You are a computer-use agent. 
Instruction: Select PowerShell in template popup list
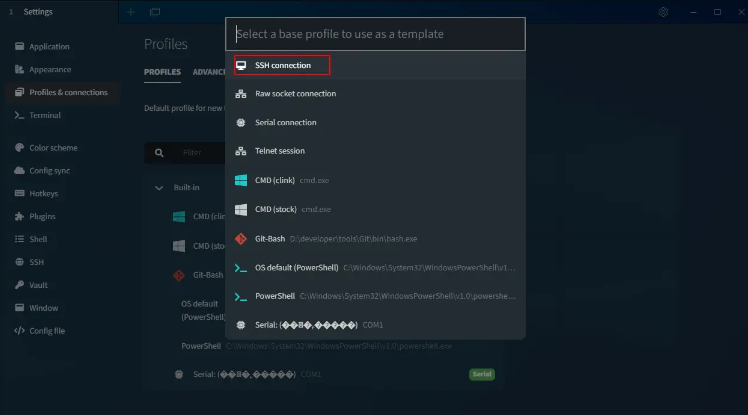coord(375,296)
